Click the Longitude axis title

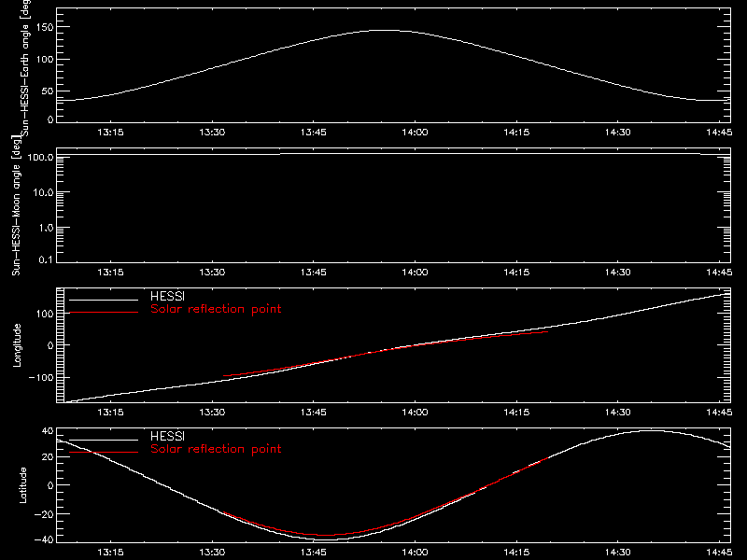pos(17,345)
